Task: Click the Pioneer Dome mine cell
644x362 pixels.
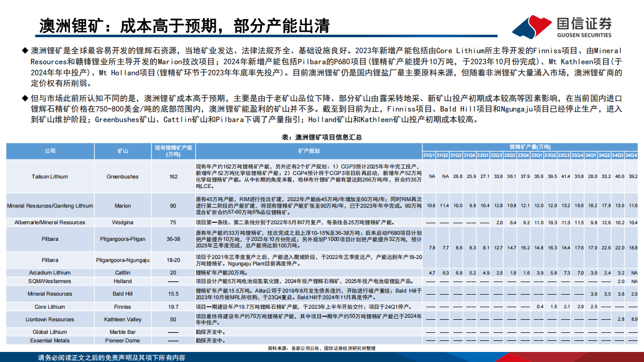Action: [x=122, y=340]
